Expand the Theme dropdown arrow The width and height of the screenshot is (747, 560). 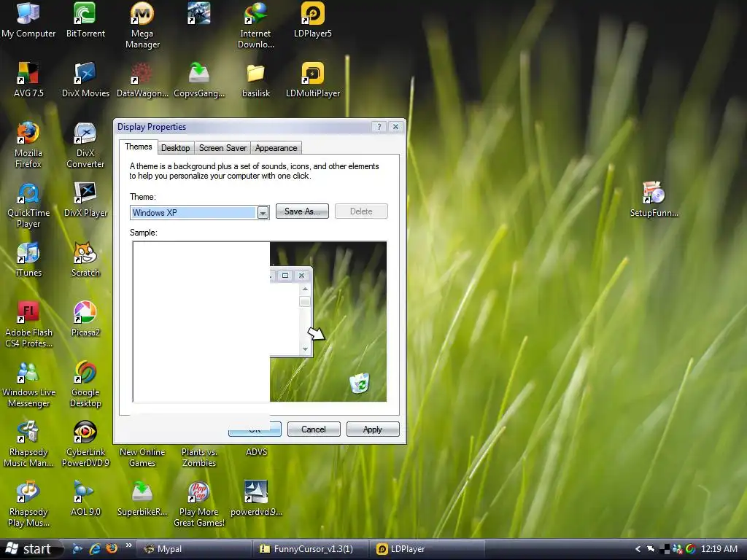coord(263,212)
